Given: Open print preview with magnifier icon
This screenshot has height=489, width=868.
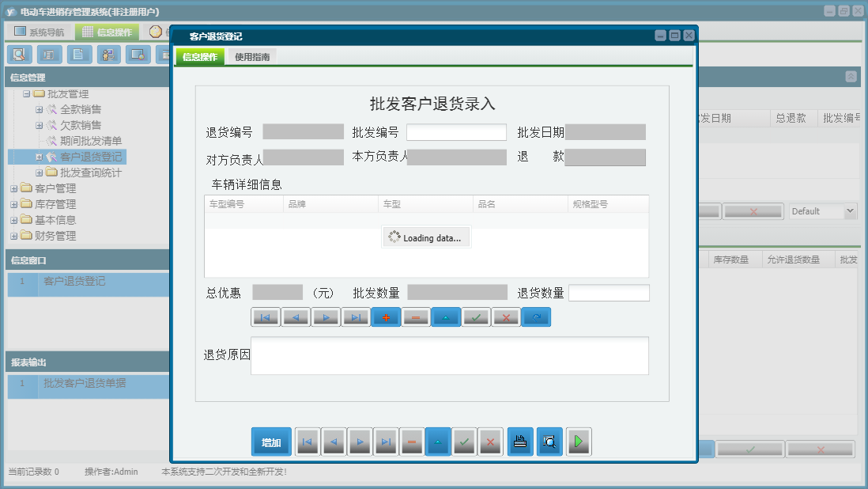Looking at the screenshot, I should pos(549,442).
